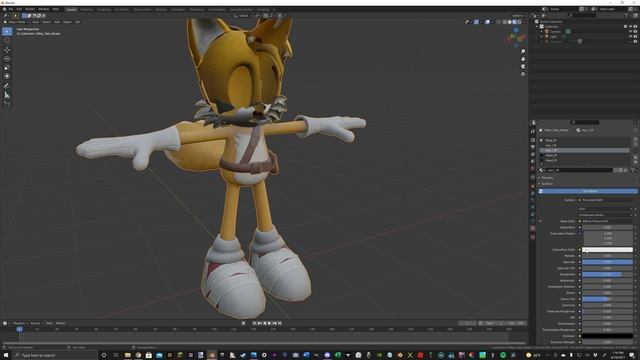640x360 pixels.
Task: Click the Use Nodes button
Action: (x=588, y=191)
